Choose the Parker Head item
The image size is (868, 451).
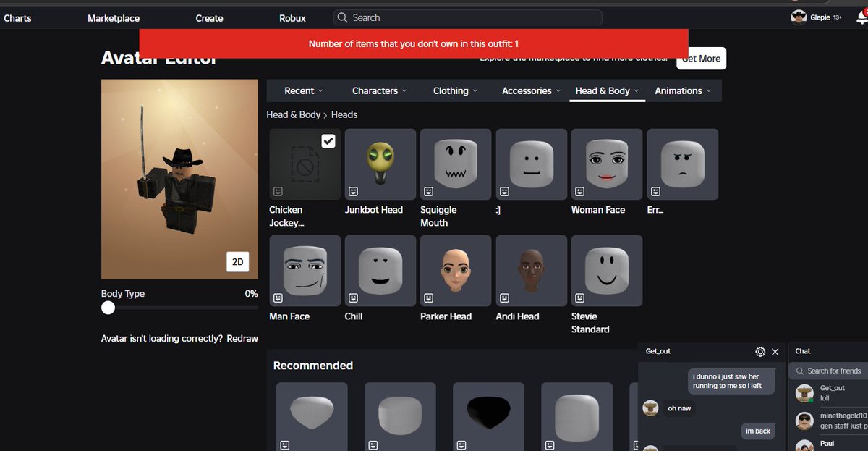[x=456, y=271]
